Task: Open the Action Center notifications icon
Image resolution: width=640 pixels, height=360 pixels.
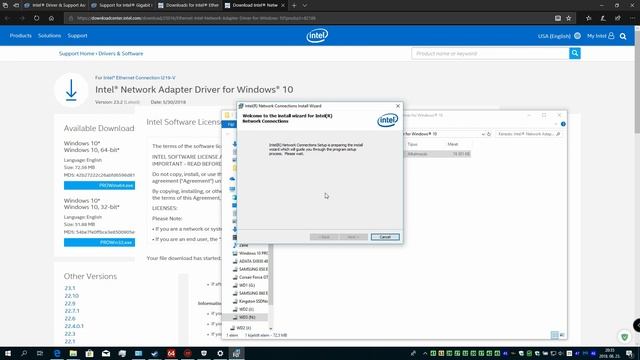Action: coord(629,353)
